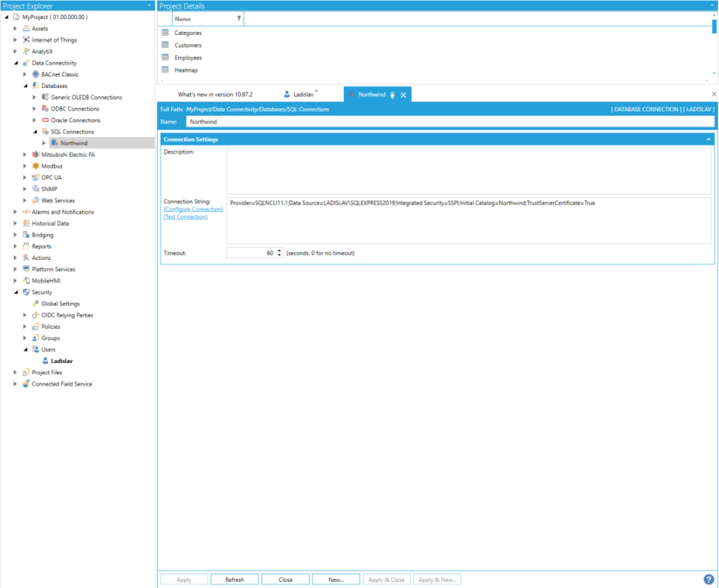This screenshot has height=588, width=719.
Task: Open the What's new in version tab
Action: pos(214,95)
